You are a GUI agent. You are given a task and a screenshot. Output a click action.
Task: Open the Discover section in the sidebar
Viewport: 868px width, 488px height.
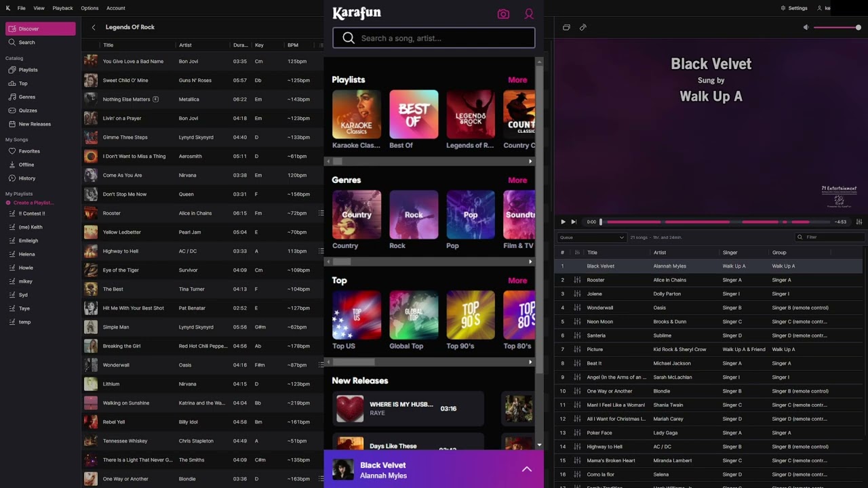tap(41, 28)
